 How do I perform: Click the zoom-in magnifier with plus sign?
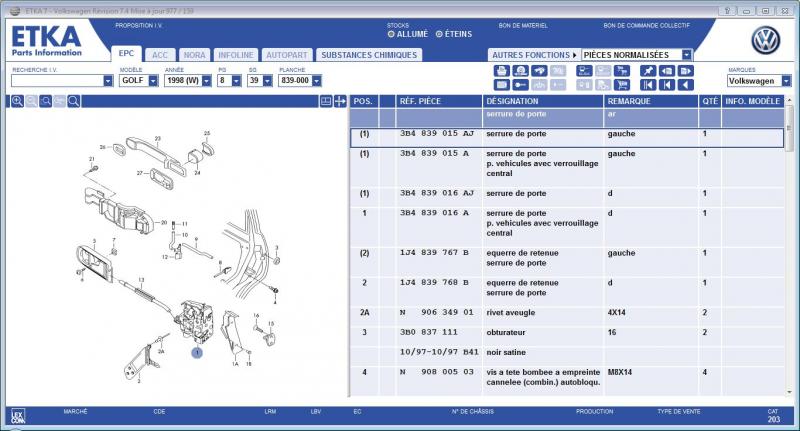pos(17,101)
